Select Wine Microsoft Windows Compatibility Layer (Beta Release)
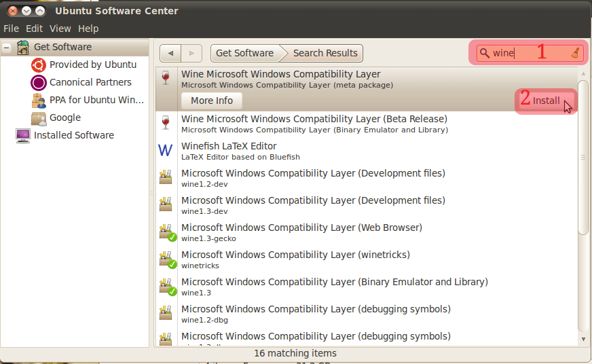This screenshot has height=364, width=592. [x=366, y=124]
